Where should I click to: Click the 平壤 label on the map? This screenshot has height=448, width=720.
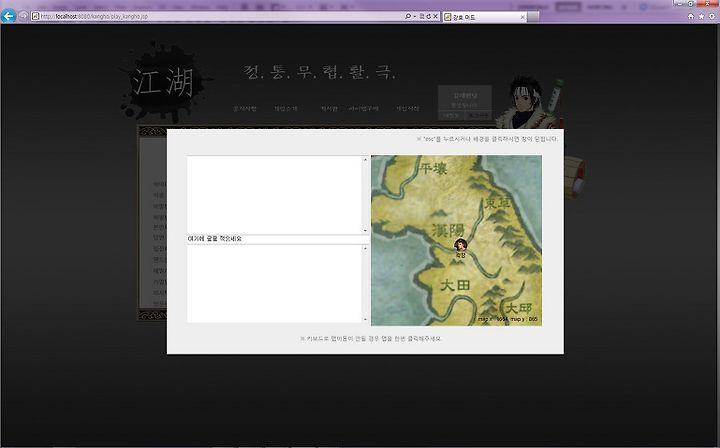pyautogui.click(x=433, y=169)
